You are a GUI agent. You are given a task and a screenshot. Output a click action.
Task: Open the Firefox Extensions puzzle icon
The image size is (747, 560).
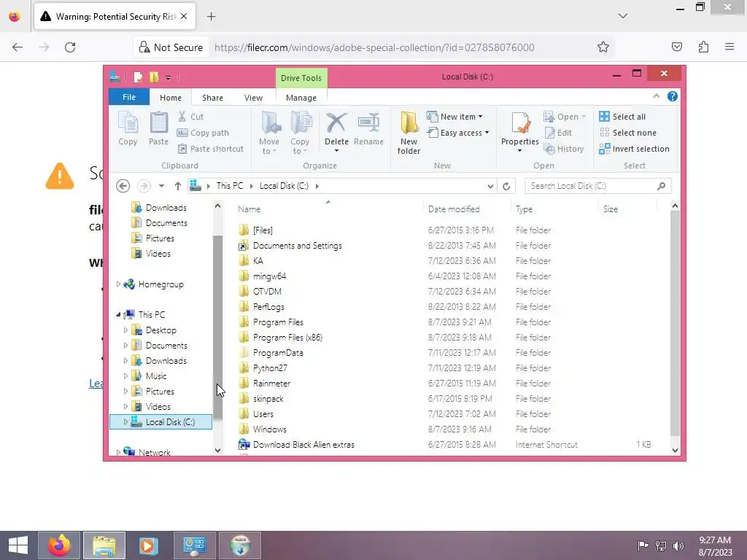click(703, 47)
